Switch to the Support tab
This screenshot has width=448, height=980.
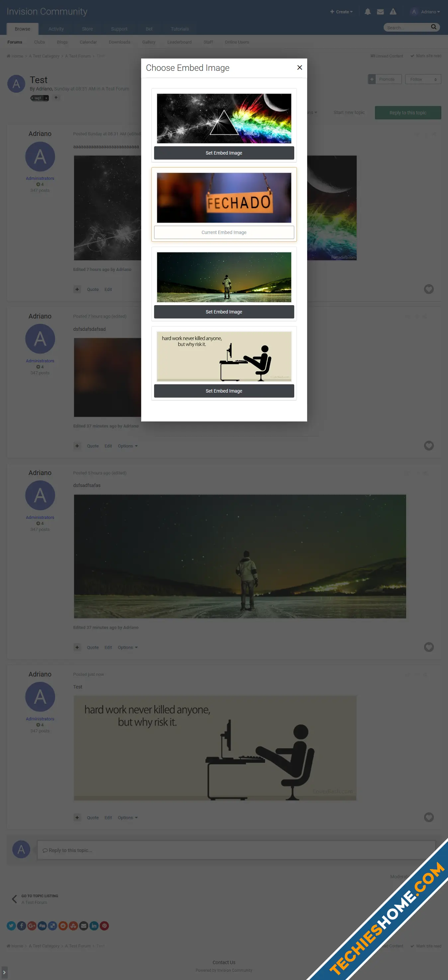coord(119,29)
